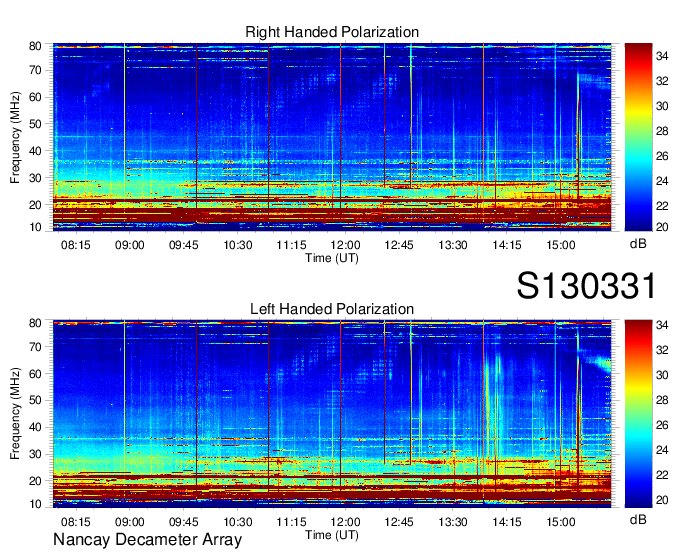This screenshot has width=680, height=552.
Task: Click the 13:30 time tick on the upper plot
Action: [x=453, y=245]
